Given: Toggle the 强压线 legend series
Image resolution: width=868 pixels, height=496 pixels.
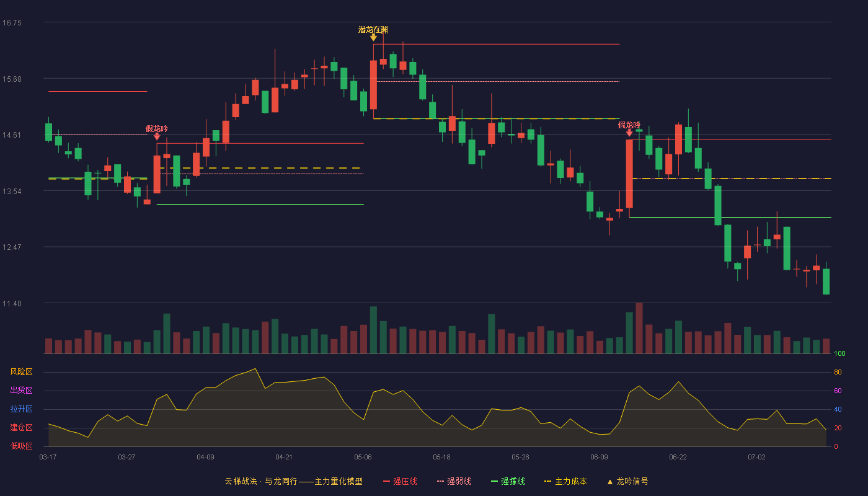Looking at the screenshot, I should [x=400, y=481].
